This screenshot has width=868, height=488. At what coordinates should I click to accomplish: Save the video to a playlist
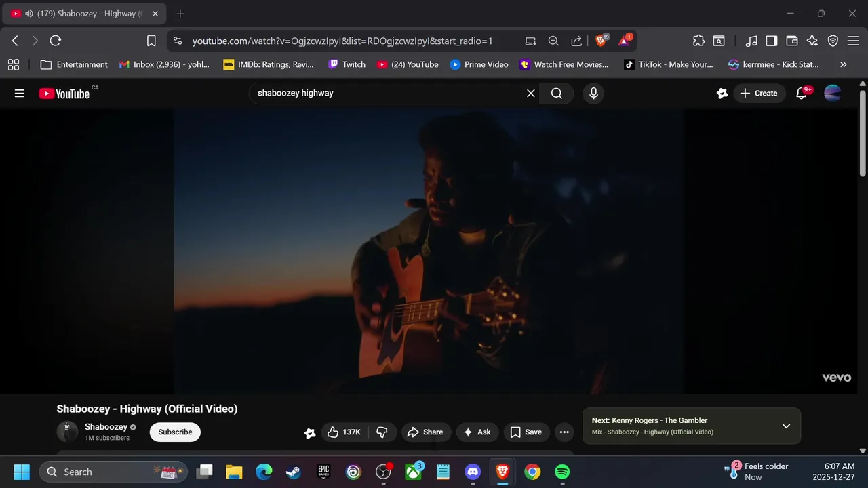526,432
